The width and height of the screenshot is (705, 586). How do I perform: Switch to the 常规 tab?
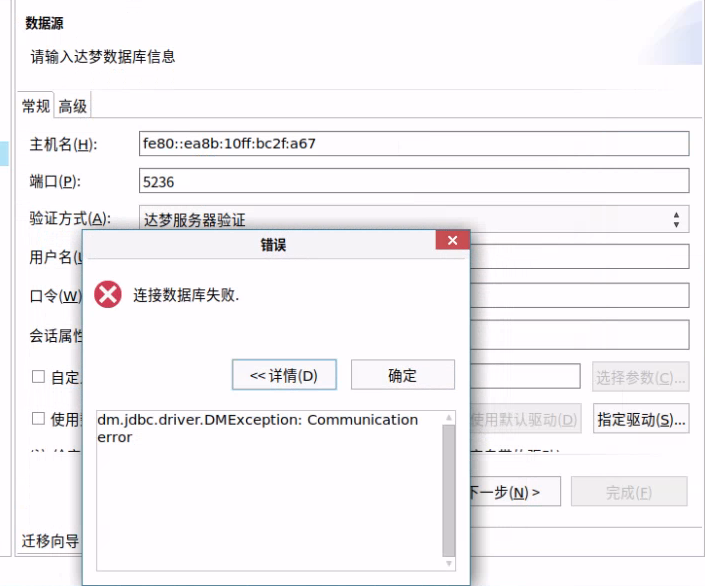(x=36, y=106)
